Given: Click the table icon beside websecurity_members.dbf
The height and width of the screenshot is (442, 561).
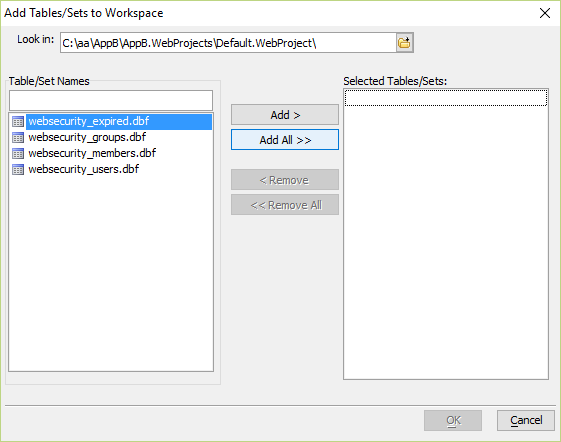Looking at the screenshot, I should [18, 153].
